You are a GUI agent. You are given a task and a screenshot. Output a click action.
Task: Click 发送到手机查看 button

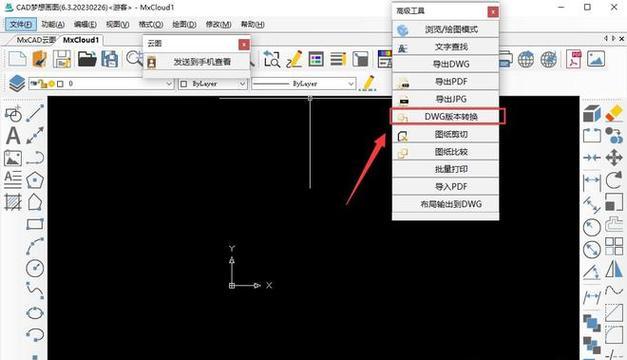click(196, 62)
